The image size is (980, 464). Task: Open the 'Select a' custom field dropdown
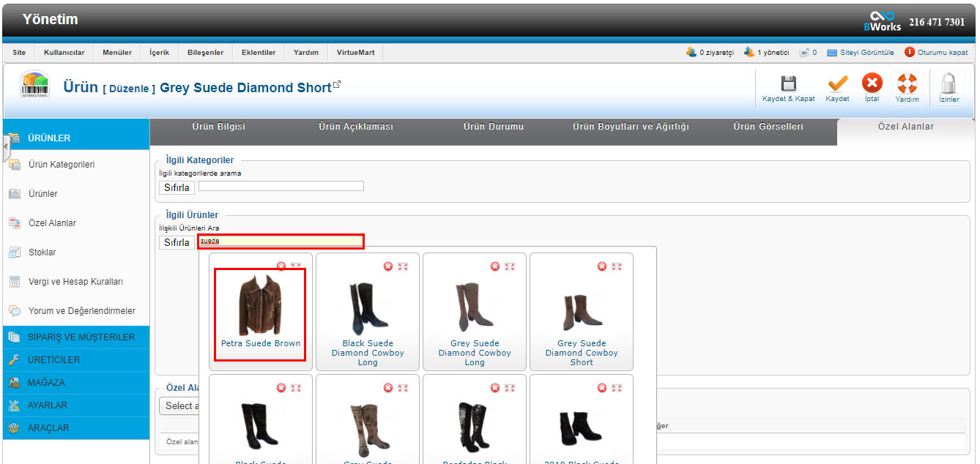pos(179,405)
